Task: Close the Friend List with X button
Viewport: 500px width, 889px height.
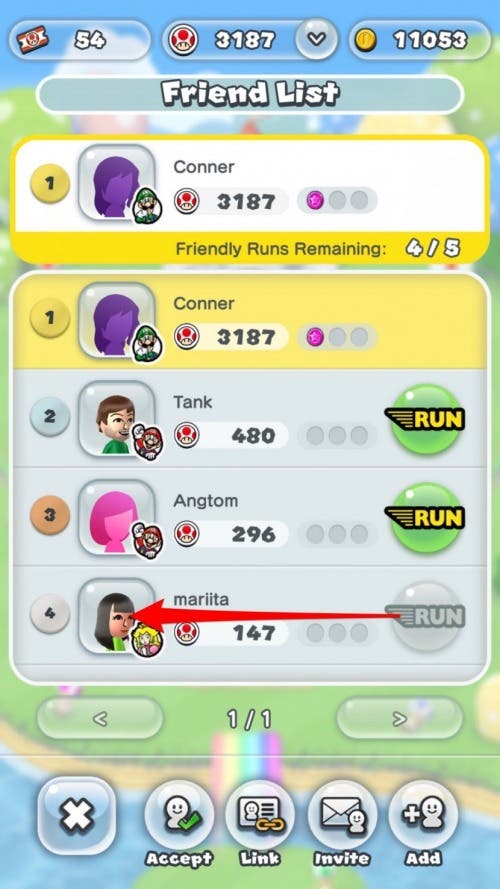Action: click(77, 815)
